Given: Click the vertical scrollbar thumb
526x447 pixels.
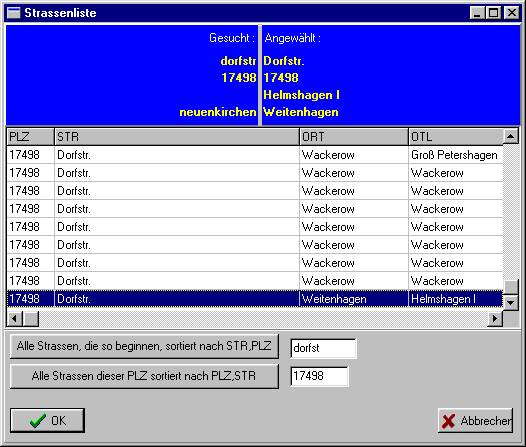Looking at the screenshot, I should [x=511, y=287].
